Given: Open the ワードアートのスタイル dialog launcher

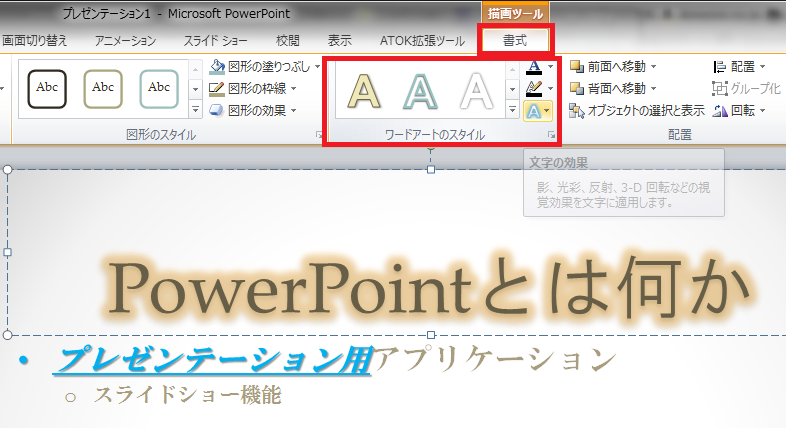Looking at the screenshot, I should click(551, 135).
